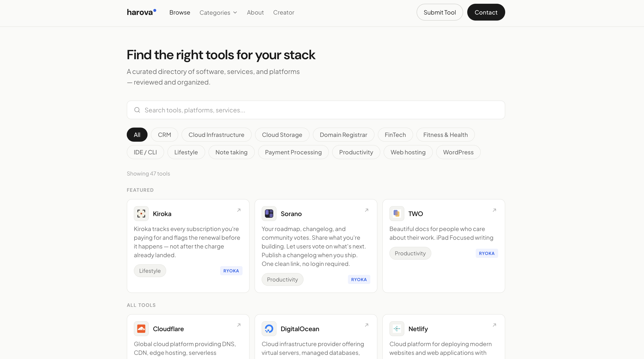Click the Kiroka description text

(187, 242)
